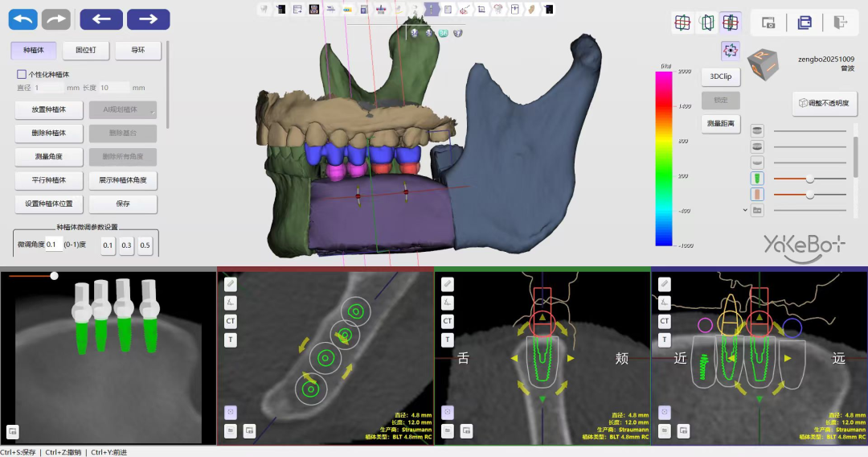
Task: Click the exit door icon at top right
Action: pyautogui.click(x=841, y=23)
